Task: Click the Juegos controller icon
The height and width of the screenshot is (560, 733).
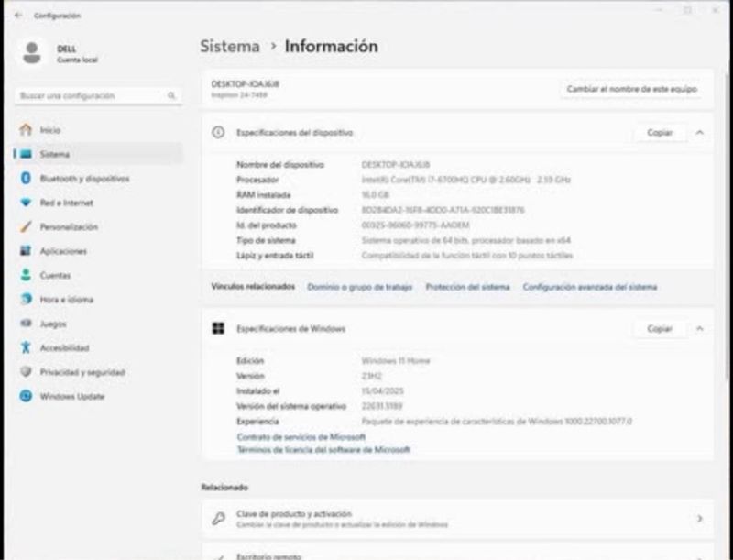Action: (27, 324)
